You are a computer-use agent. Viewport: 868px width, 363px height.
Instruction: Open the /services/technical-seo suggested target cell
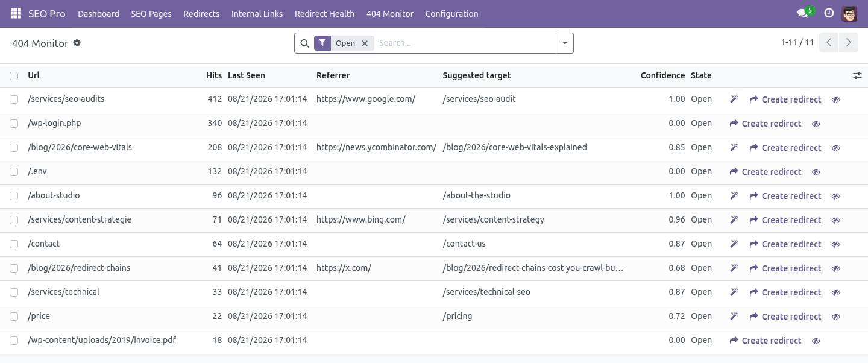click(486, 292)
